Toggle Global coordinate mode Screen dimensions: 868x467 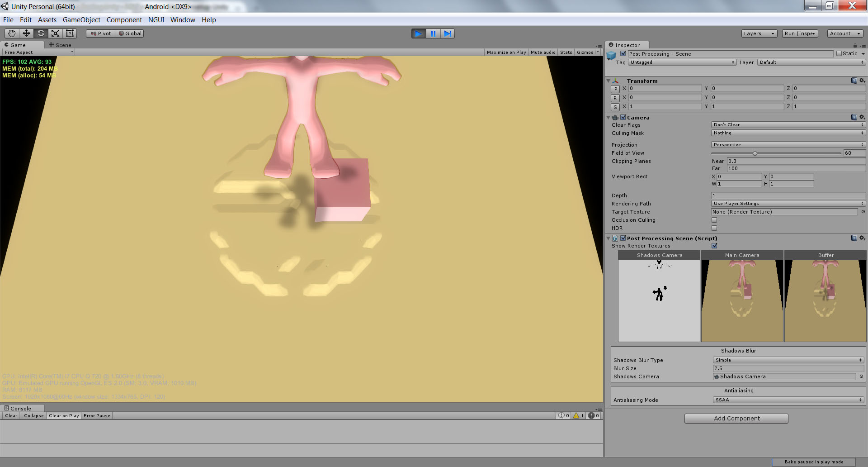[129, 33]
